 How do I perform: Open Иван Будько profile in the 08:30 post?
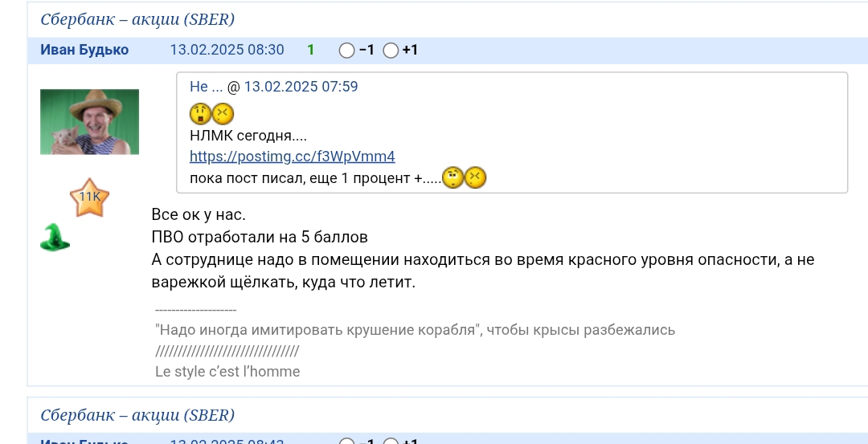(84, 50)
